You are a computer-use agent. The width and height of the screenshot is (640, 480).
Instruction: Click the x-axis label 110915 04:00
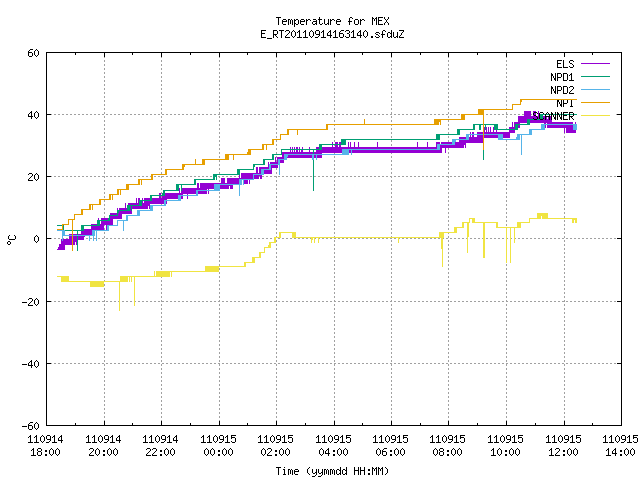coord(333,445)
